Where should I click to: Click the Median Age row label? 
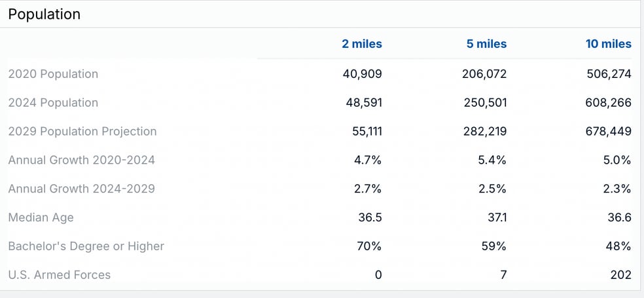(41, 217)
